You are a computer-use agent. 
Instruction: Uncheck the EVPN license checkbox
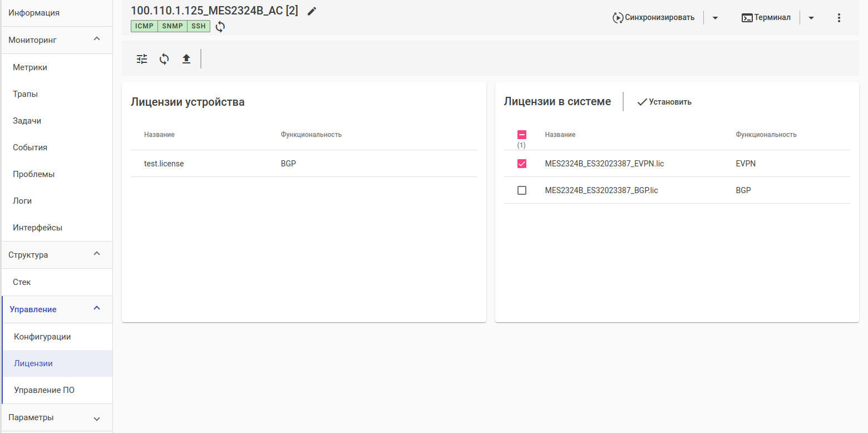[x=522, y=164]
